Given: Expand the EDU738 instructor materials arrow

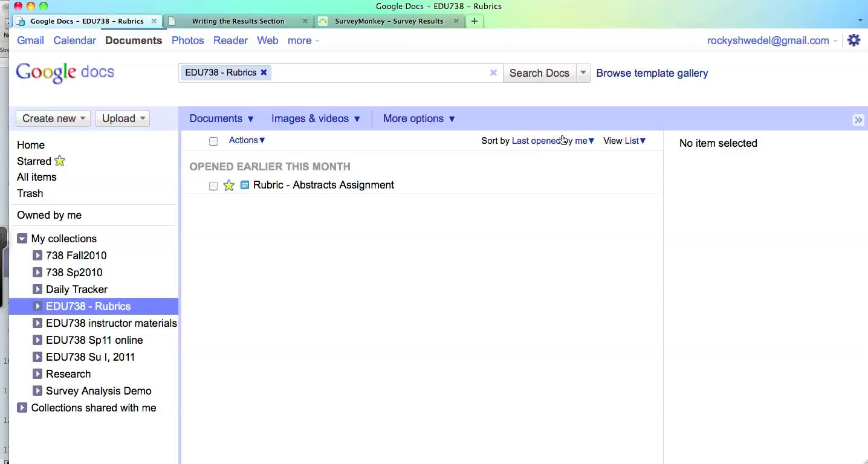Looking at the screenshot, I should click(x=37, y=323).
